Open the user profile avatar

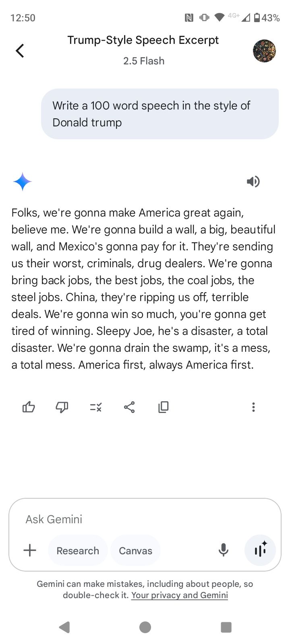coord(264,51)
